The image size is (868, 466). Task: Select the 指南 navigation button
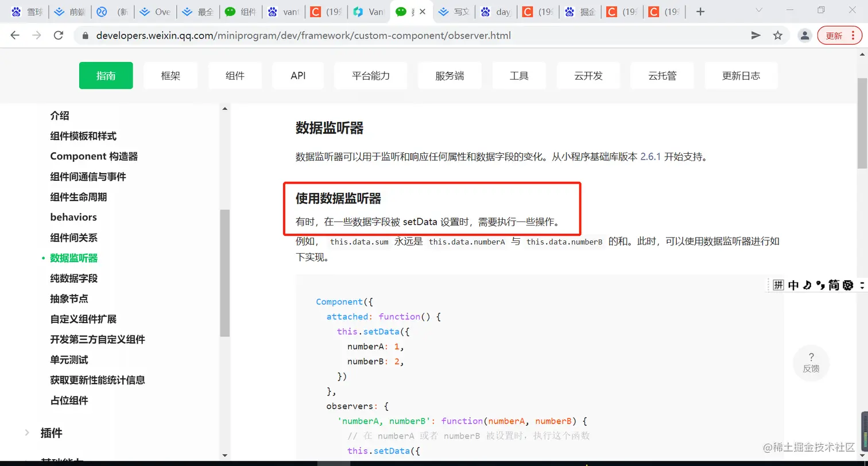[106, 75]
